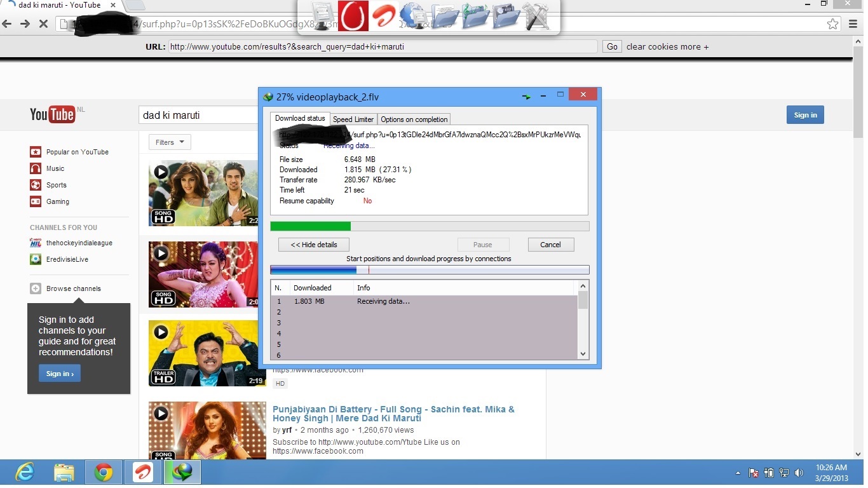868x488 pixels.
Task: Open the Options on completion tab
Action: click(414, 119)
